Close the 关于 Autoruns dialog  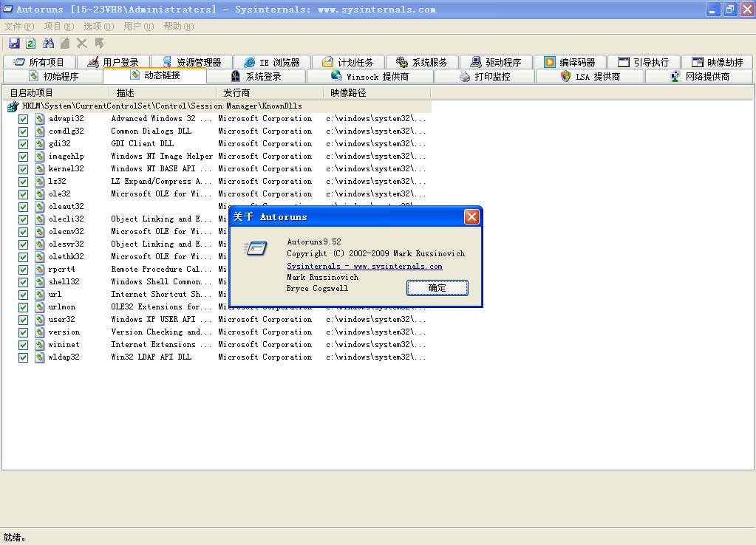tap(471, 217)
